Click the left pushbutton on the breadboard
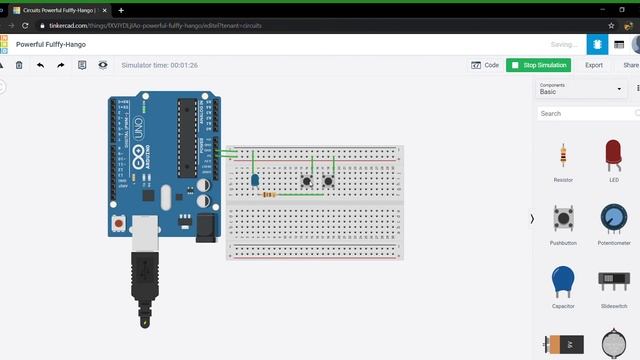Viewport: 640px width, 360px height. (x=307, y=181)
